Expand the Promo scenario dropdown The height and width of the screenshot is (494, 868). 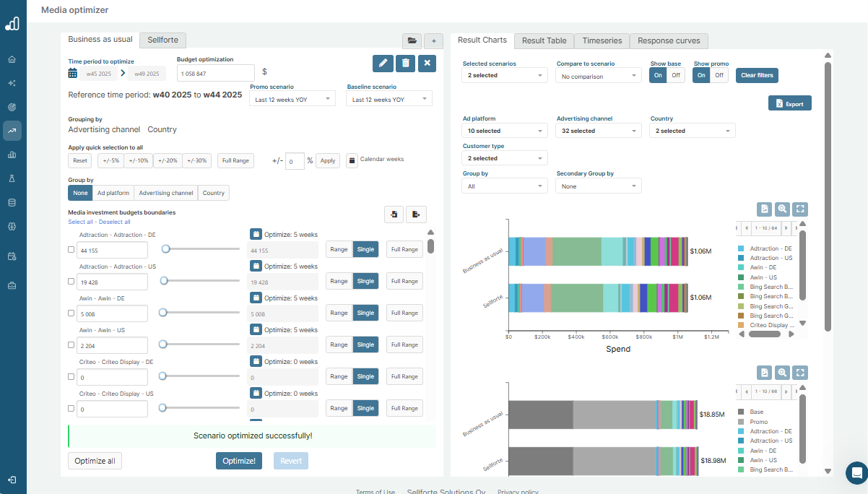292,100
